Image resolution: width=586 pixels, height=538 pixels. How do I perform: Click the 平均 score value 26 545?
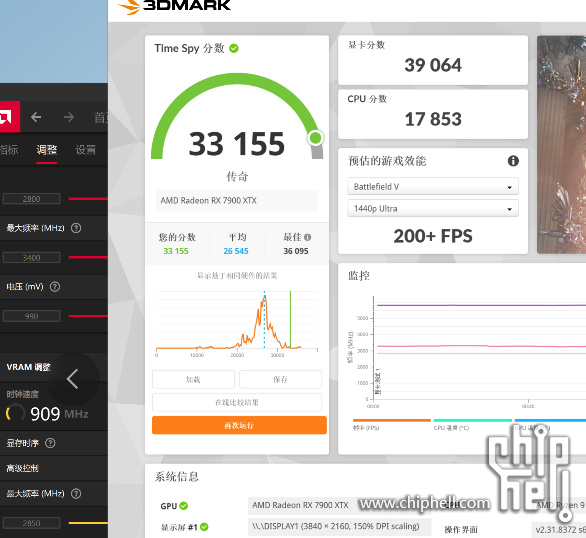point(236,251)
